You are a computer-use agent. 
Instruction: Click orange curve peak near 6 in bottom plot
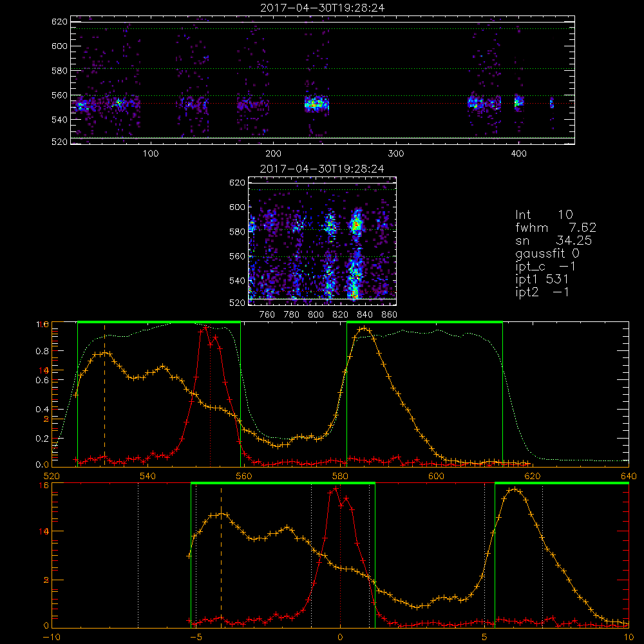(513, 489)
